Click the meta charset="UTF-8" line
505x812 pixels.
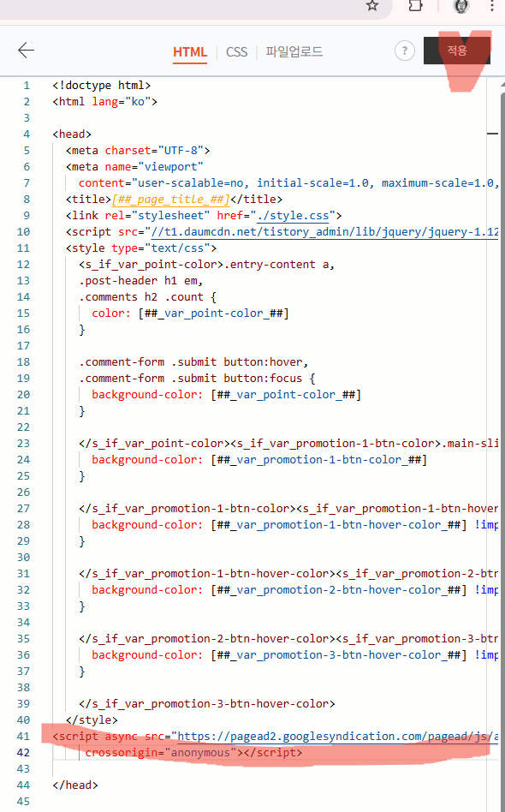pyautogui.click(x=138, y=151)
